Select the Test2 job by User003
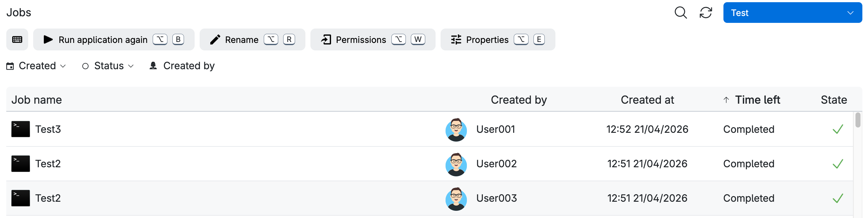Viewport: 868px width, 218px height. [x=430, y=199]
